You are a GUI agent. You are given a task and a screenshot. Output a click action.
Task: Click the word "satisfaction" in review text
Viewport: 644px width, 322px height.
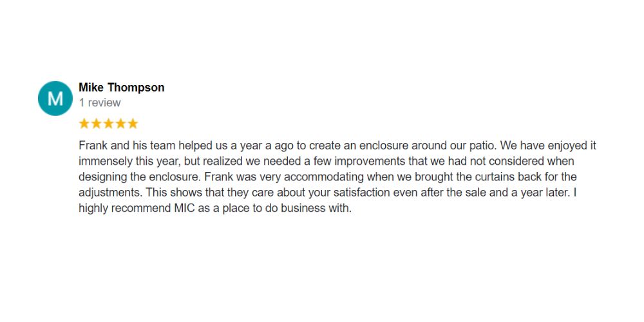point(361,192)
